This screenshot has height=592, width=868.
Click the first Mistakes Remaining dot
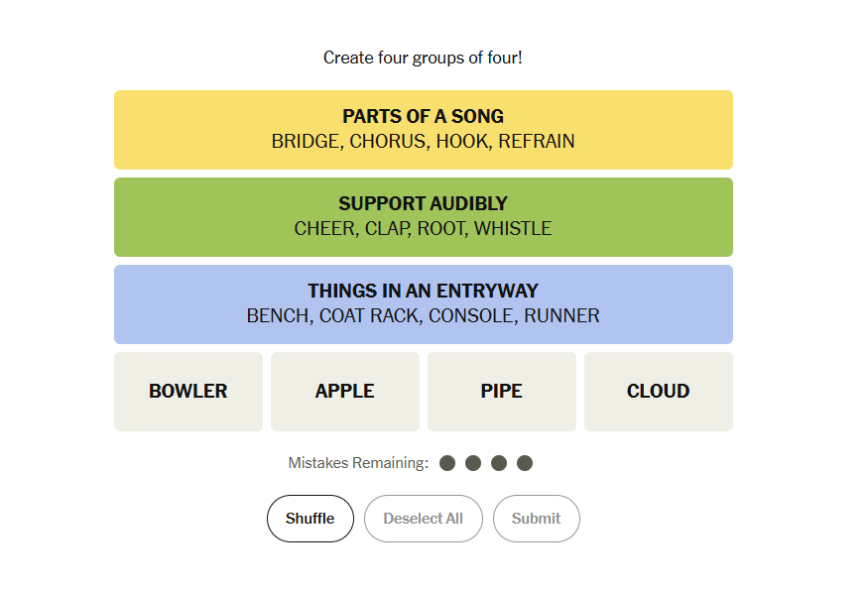pyautogui.click(x=447, y=463)
